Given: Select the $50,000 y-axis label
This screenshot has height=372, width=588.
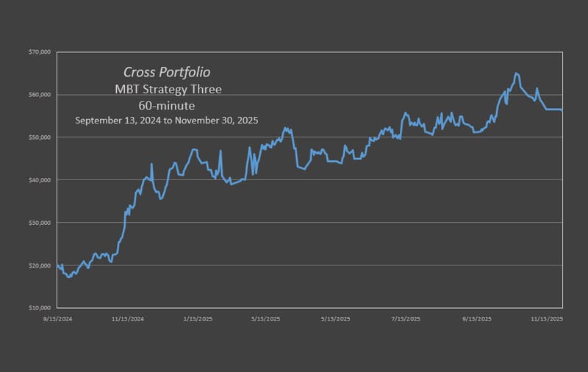Looking at the screenshot, I should point(39,137).
